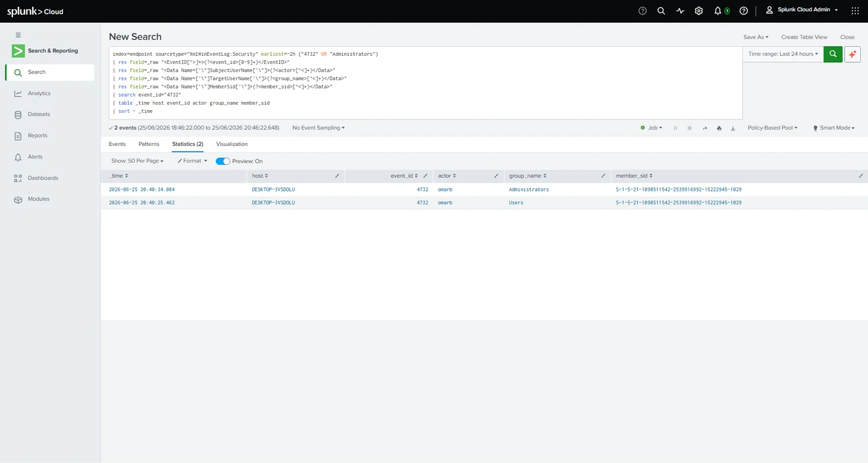This screenshot has width=868, height=463.
Task: Click the first help circle icon in the top bar
Action: (642, 11)
